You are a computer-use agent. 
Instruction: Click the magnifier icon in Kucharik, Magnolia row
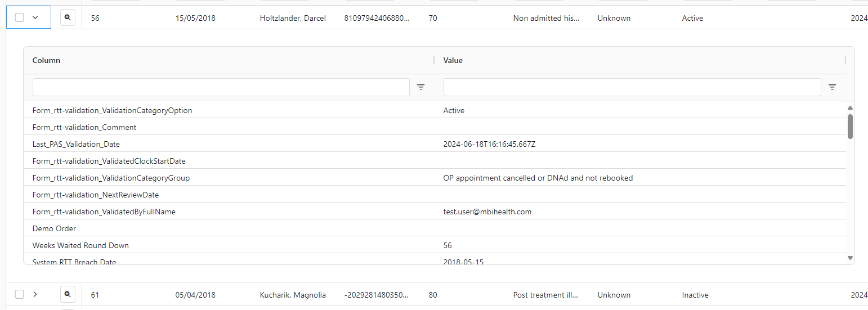[x=68, y=294]
